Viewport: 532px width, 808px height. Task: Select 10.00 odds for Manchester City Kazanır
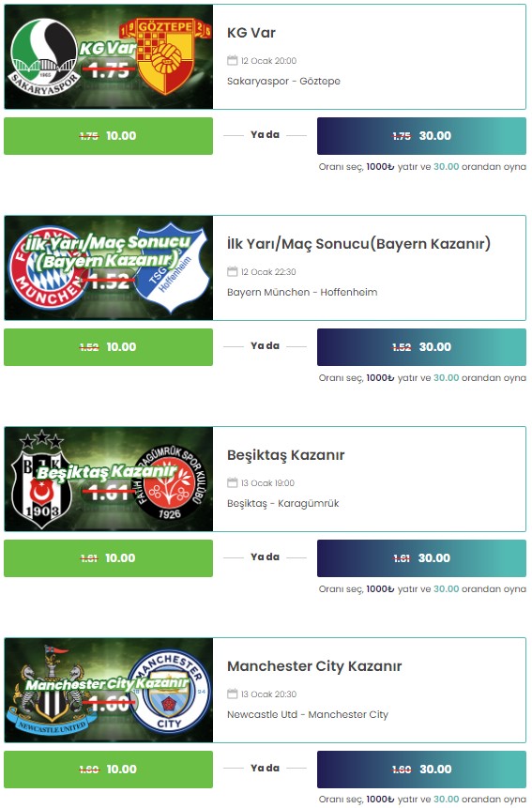(x=108, y=770)
